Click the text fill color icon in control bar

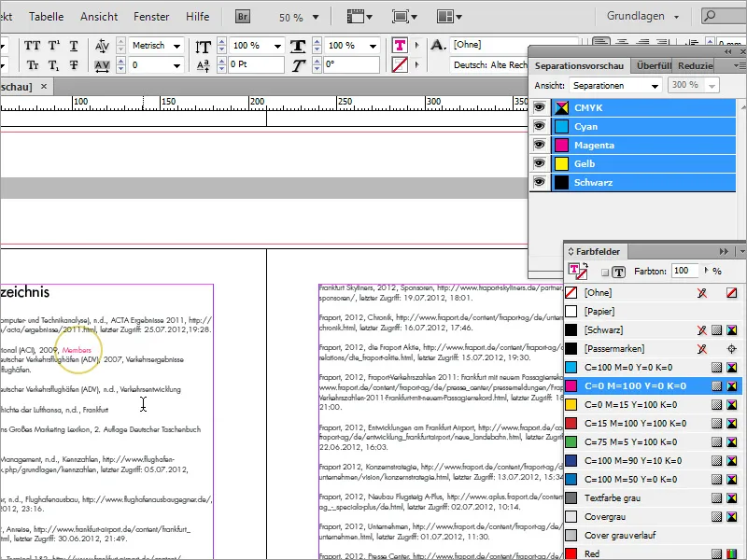[400, 45]
